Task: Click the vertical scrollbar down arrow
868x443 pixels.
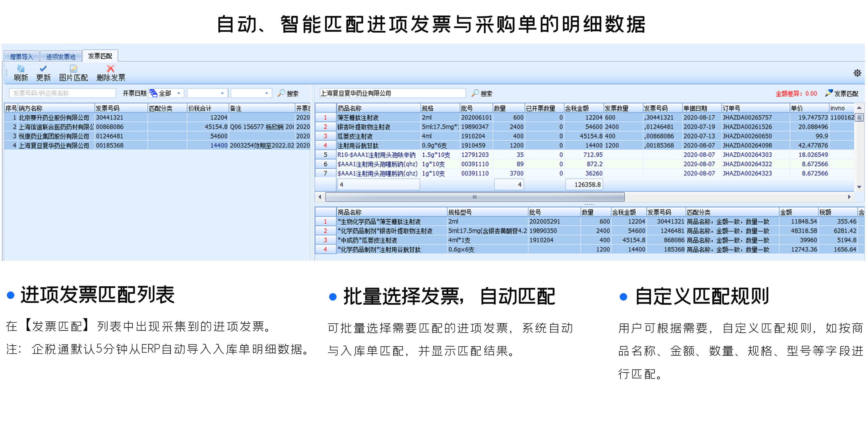Action: pyautogui.click(x=859, y=187)
